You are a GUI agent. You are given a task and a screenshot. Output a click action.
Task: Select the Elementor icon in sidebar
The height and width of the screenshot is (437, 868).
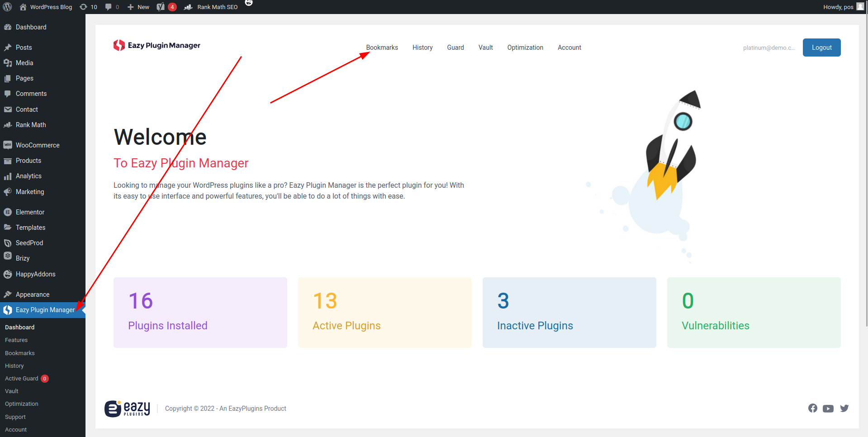[x=8, y=212]
